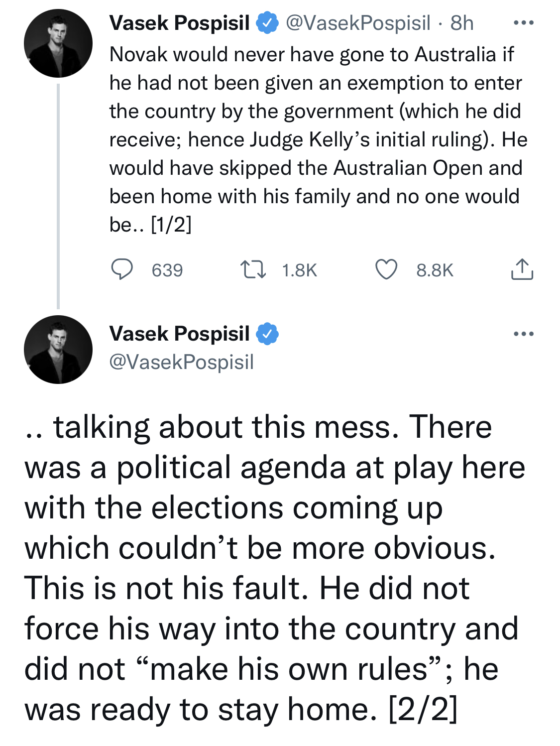Screen dimensions: 560x746
Task: Retweet the first tweet via arrows icon
Action: pyautogui.click(x=253, y=269)
